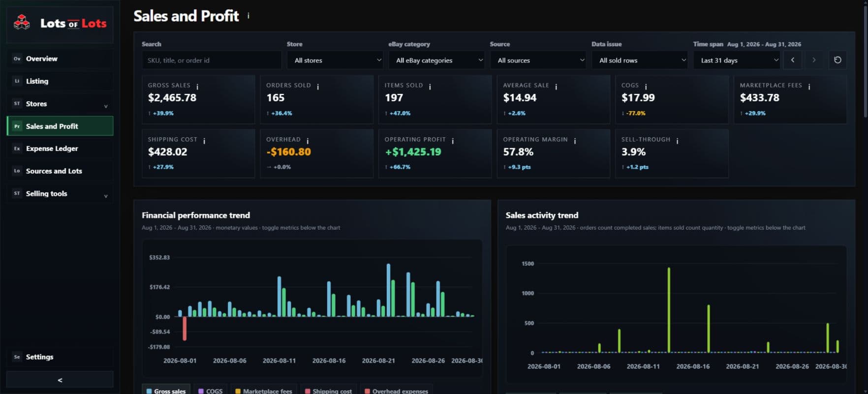The width and height of the screenshot is (868, 394).
Task: Click the -$160.80 overhead value
Action: pyautogui.click(x=288, y=152)
